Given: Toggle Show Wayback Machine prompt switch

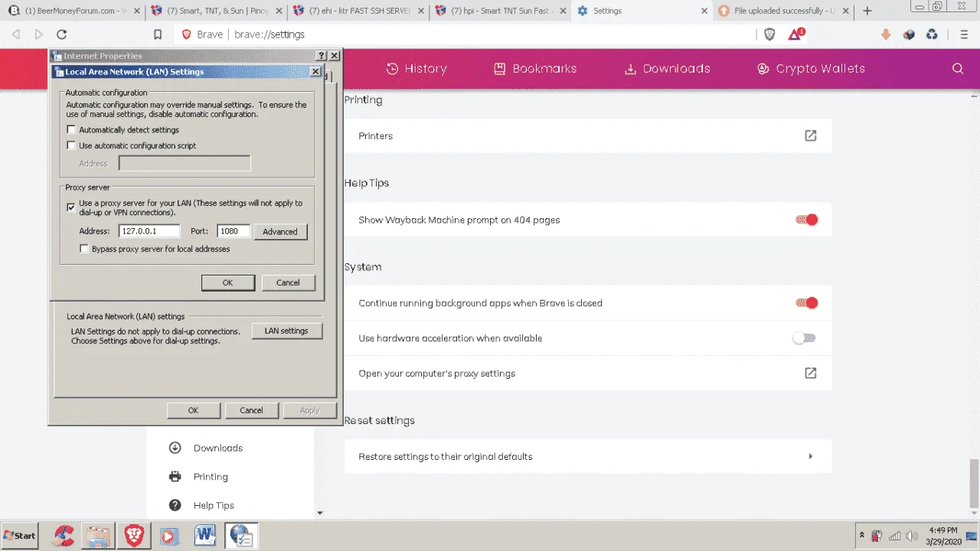Looking at the screenshot, I should tap(806, 220).
